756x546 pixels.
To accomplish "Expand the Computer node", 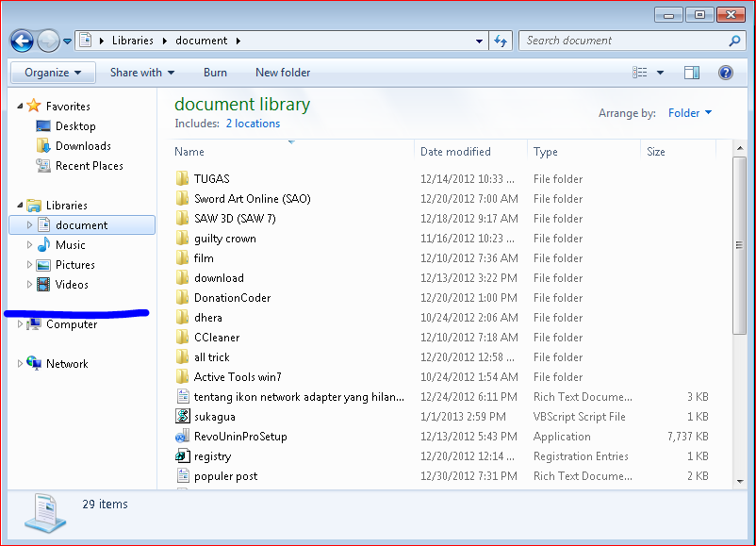I will pyautogui.click(x=20, y=324).
